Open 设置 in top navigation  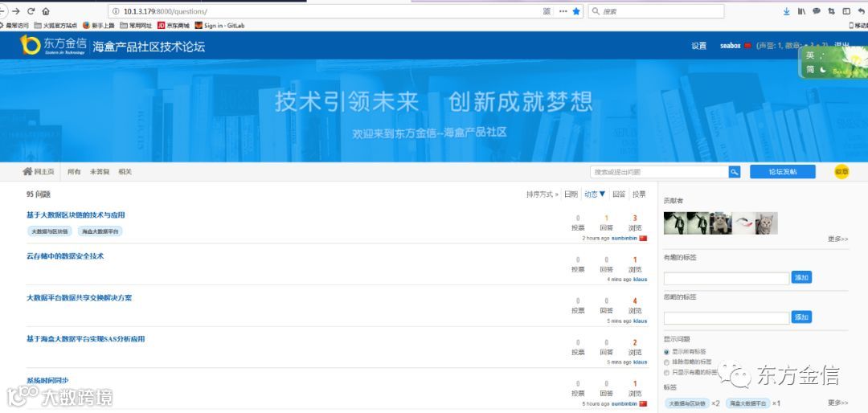click(x=698, y=46)
